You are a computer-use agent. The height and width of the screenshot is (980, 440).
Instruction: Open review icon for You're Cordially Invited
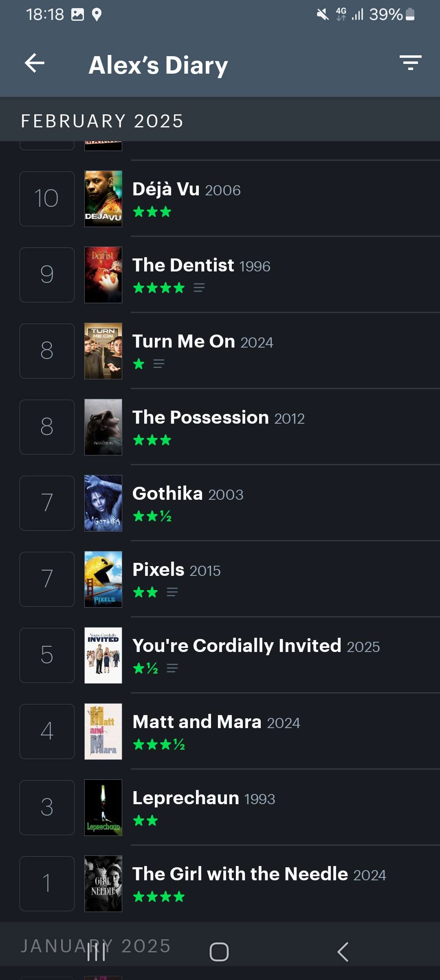click(x=172, y=668)
